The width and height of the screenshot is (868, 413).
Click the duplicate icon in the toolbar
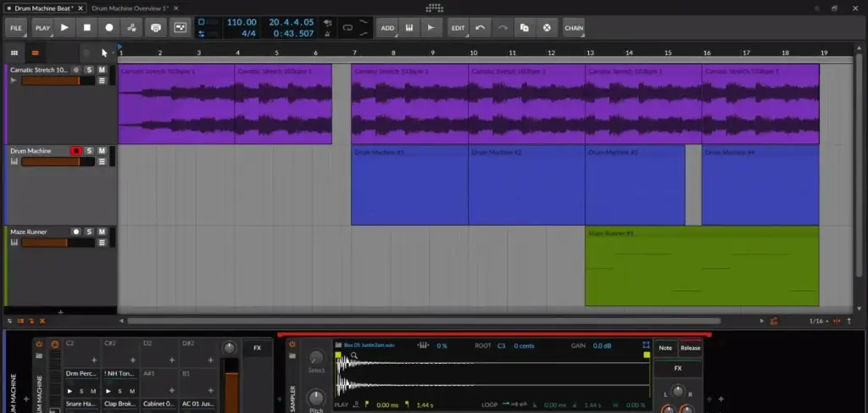[x=525, y=28]
